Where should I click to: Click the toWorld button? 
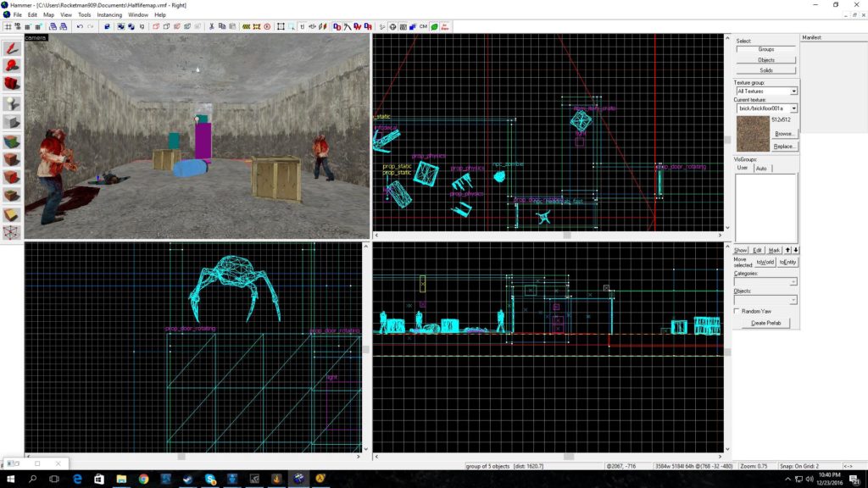coord(765,263)
